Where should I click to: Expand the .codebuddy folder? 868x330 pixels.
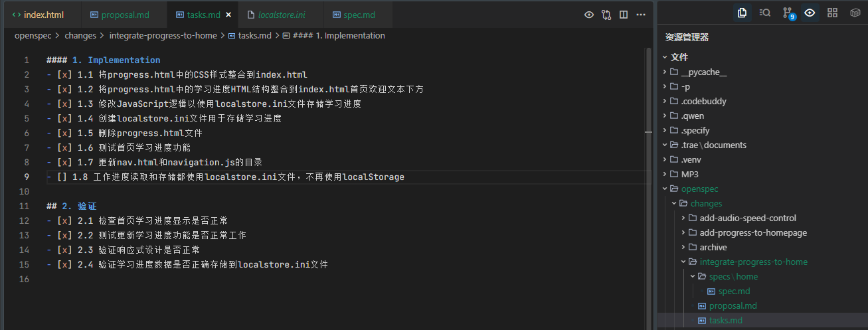pyautogui.click(x=704, y=101)
